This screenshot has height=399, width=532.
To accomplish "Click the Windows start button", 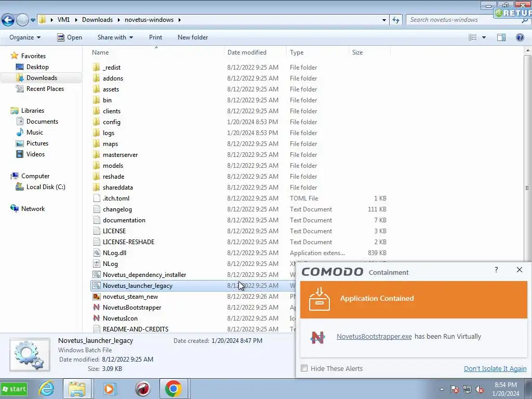I will click(x=14, y=389).
